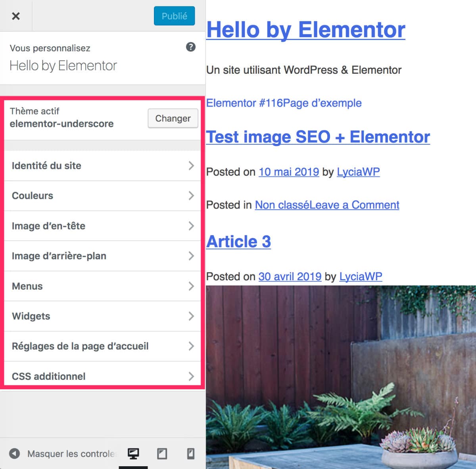Close the customizer with the X icon
The image size is (476, 469).
click(16, 16)
